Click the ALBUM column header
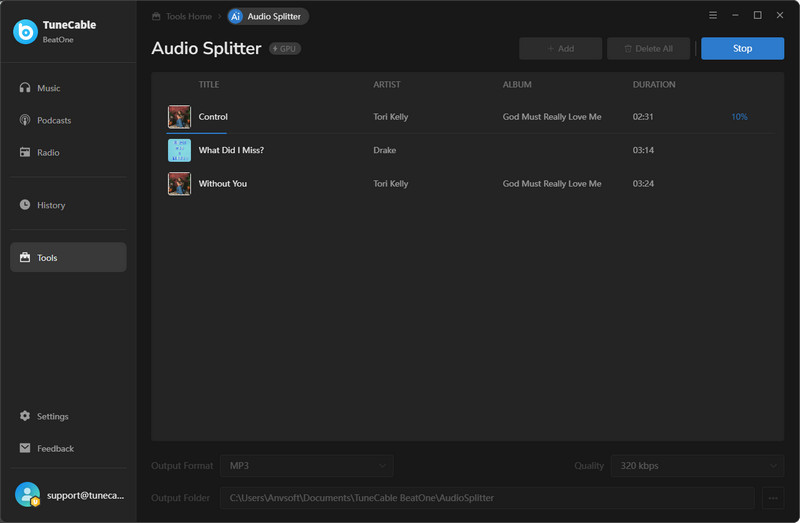 [517, 85]
